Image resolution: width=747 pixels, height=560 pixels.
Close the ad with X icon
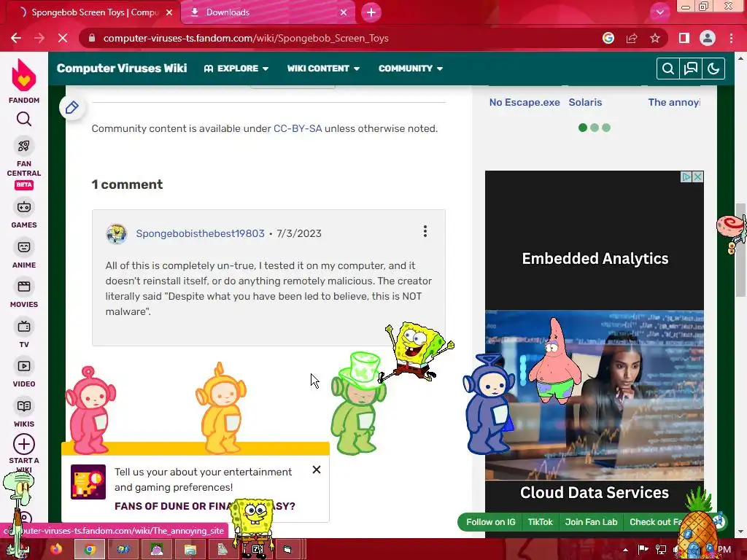(697, 176)
